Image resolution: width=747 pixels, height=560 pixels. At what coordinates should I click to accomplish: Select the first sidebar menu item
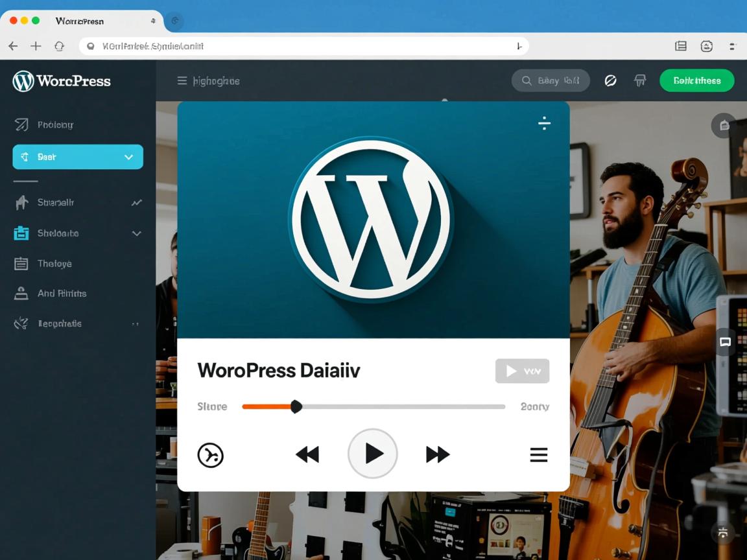(x=55, y=125)
